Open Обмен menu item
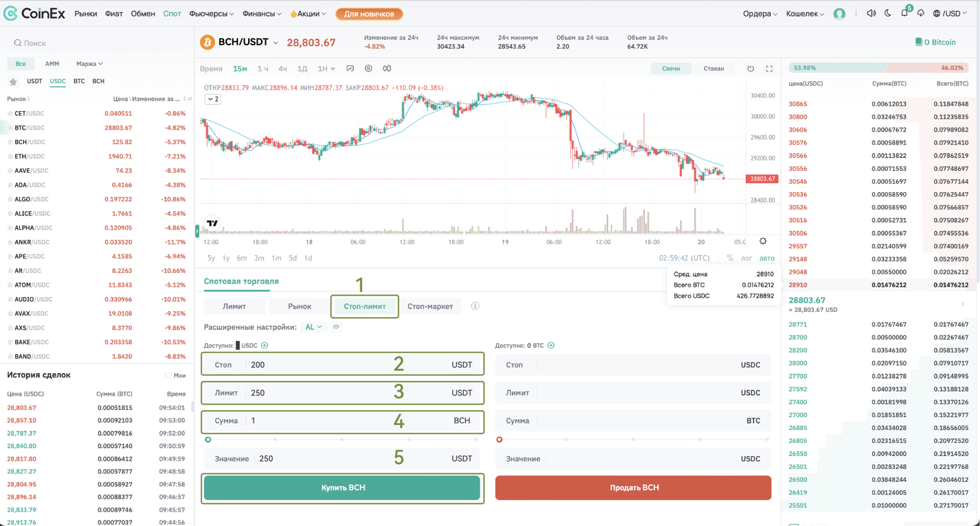Image resolution: width=980 pixels, height=526 pixels. [x=143, y=14]
